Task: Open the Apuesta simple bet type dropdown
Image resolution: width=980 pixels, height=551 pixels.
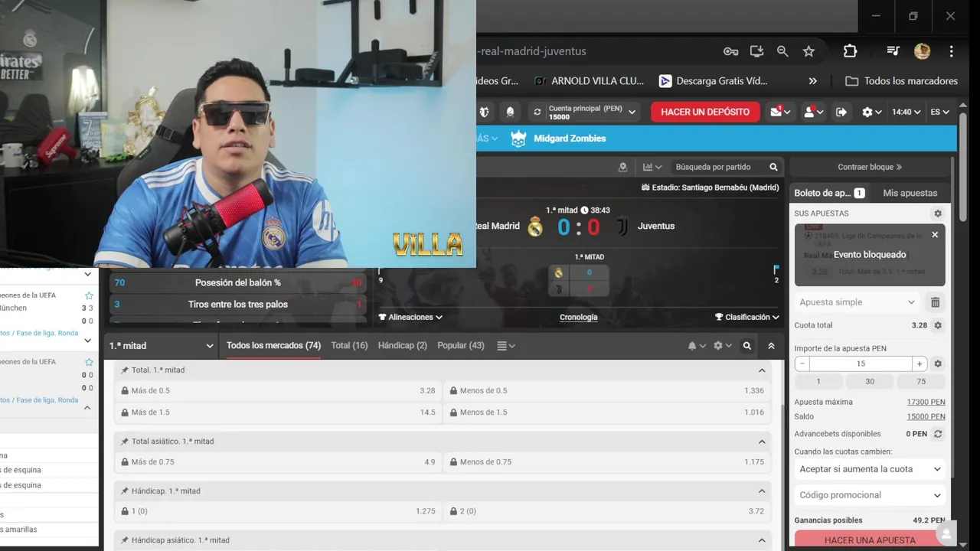Action: 857,302
